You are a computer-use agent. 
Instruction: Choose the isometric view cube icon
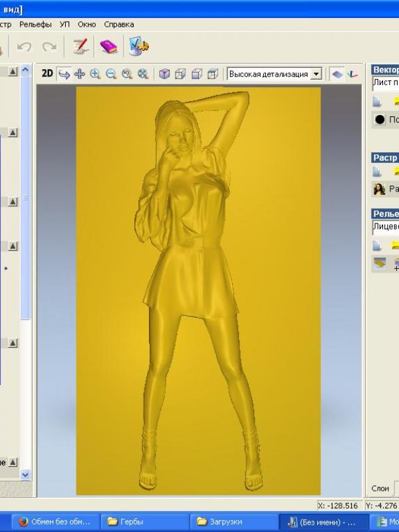164,74
